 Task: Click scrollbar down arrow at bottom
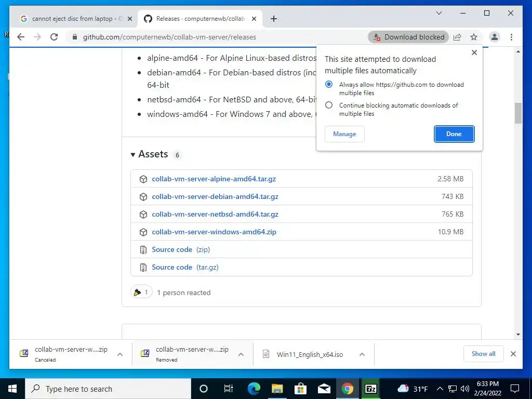click(518, 335)
